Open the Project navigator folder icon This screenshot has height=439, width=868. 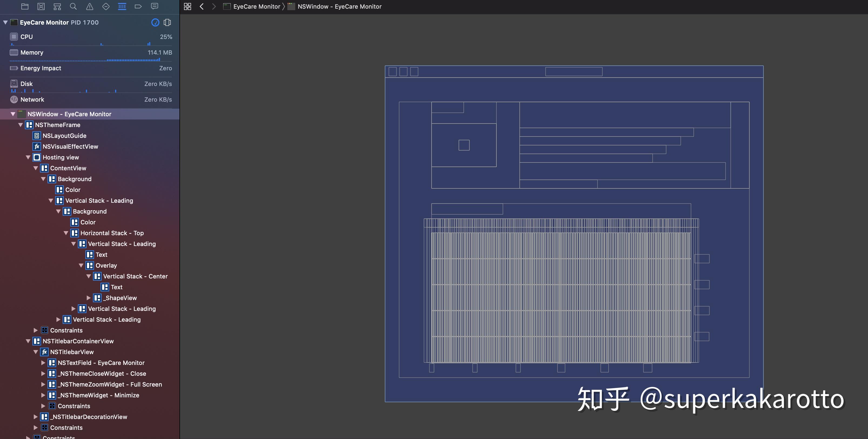25,6
